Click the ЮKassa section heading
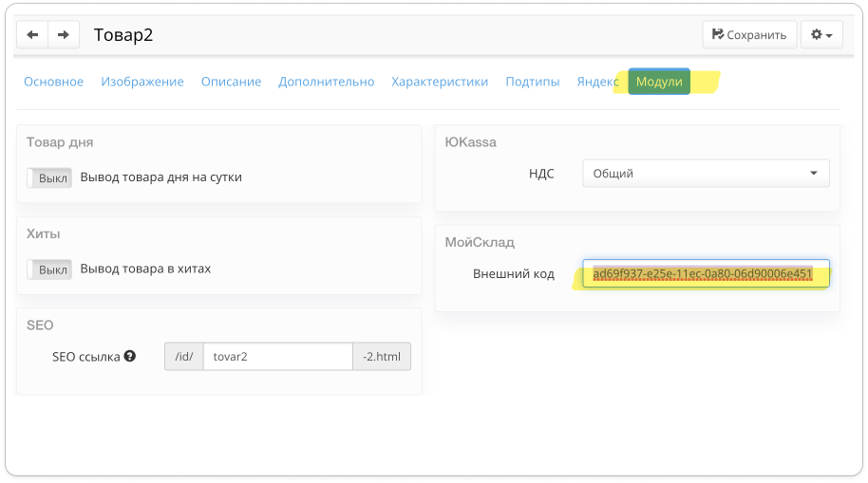The height and width of the screenshot is (483, 868). pos(470,142)
